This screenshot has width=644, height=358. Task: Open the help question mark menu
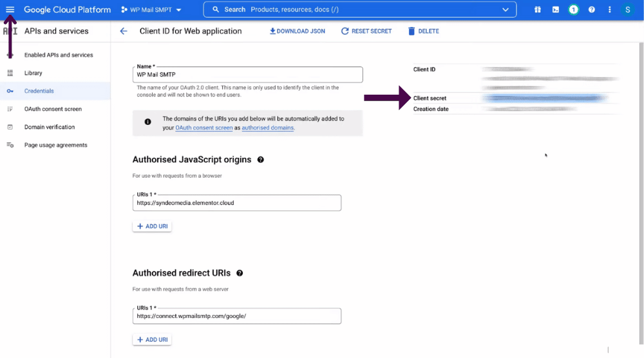591,10
